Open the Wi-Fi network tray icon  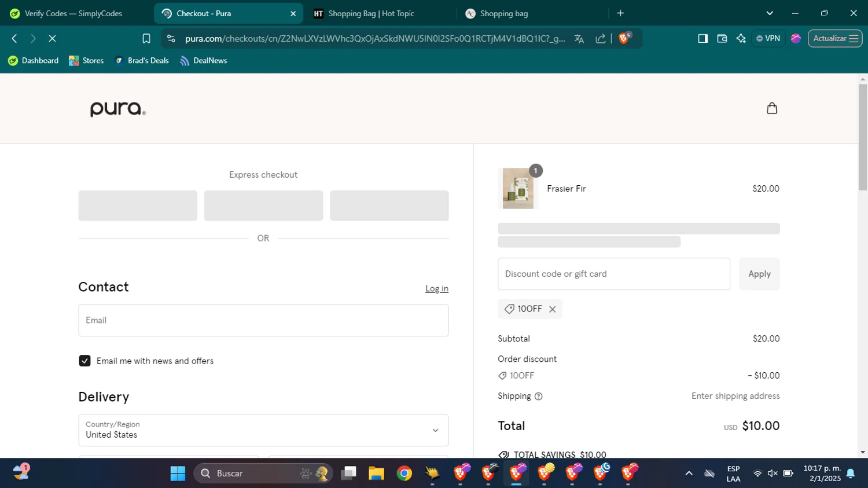pos(757,474)
